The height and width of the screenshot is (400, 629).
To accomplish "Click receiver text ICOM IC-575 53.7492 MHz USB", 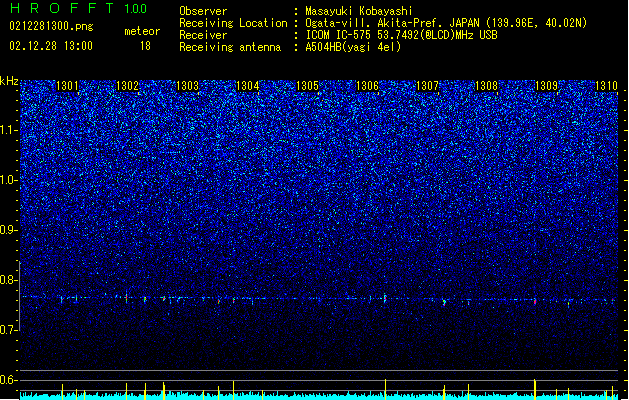I will click(401, 35).
